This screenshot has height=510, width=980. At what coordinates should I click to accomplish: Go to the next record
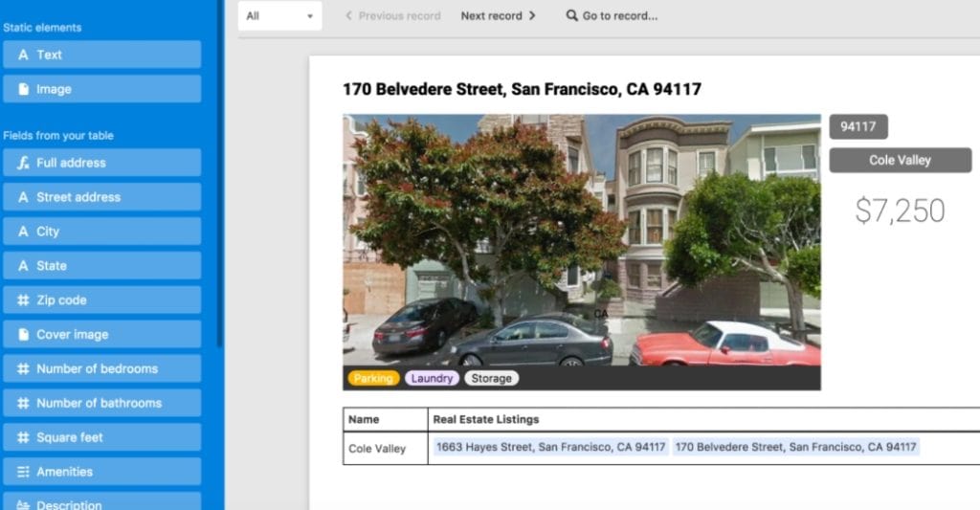tap(498, 15)
